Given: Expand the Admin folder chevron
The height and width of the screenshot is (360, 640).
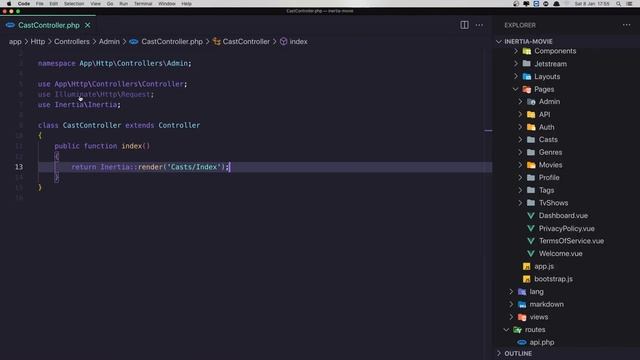Looking at the screenshot, I should tap(520, 102).
